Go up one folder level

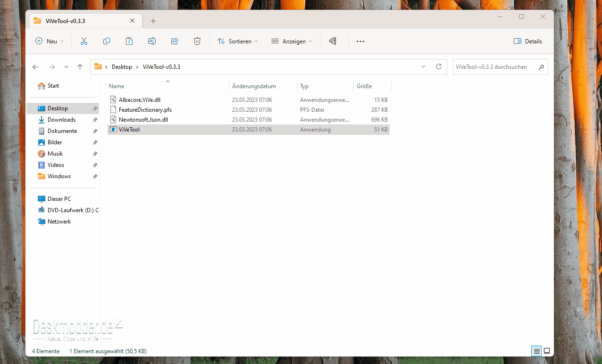tap(80, 67)
